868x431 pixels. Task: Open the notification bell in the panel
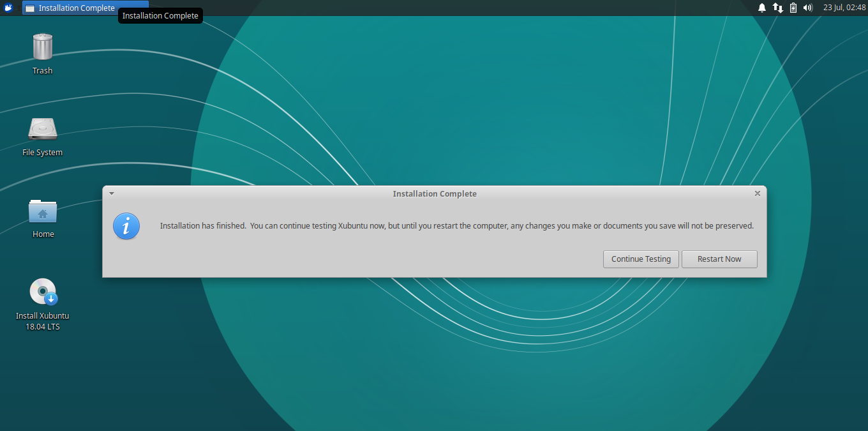coord(762,8)
